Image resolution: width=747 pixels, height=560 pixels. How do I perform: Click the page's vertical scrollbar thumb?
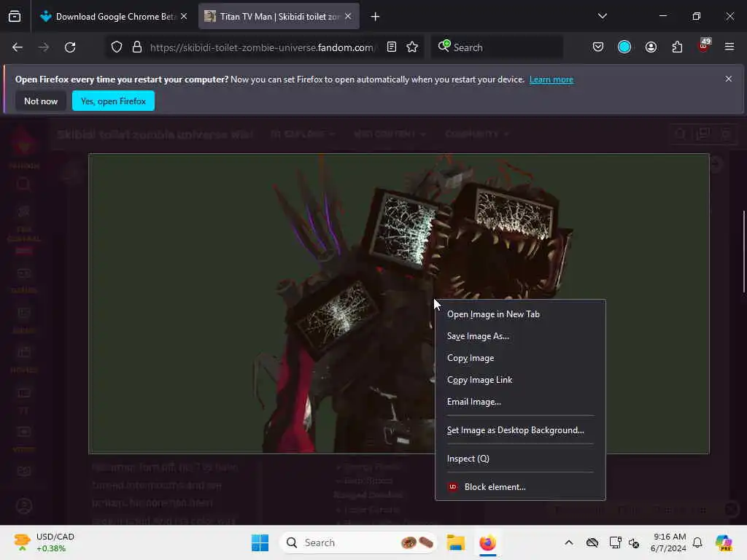click(x=743, y=252)
